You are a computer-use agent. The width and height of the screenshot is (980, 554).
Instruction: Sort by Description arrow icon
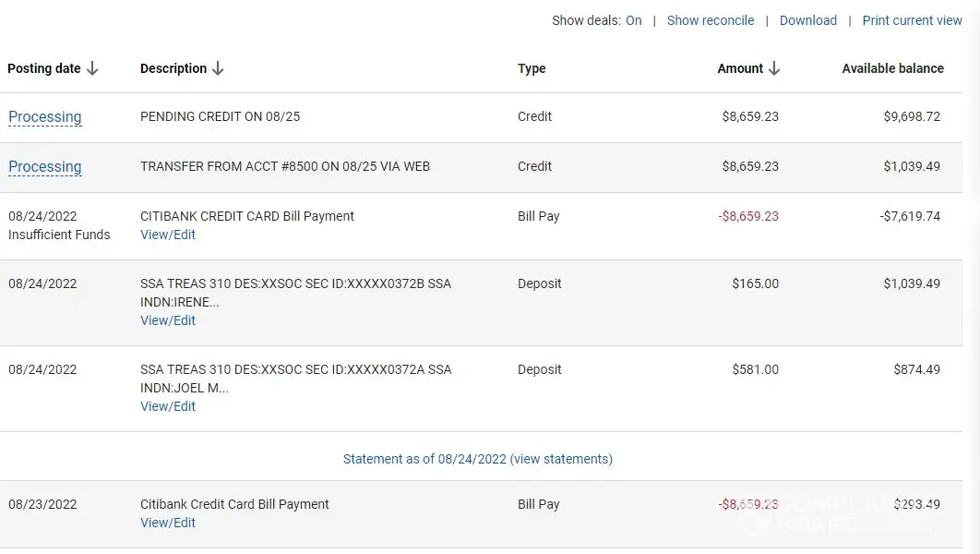(218, 68)
